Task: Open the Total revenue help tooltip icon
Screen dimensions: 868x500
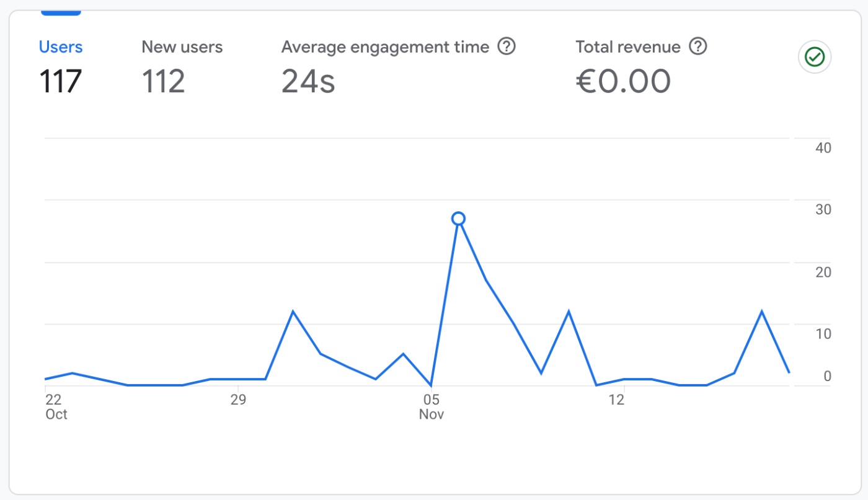Action: coord(697,46)
